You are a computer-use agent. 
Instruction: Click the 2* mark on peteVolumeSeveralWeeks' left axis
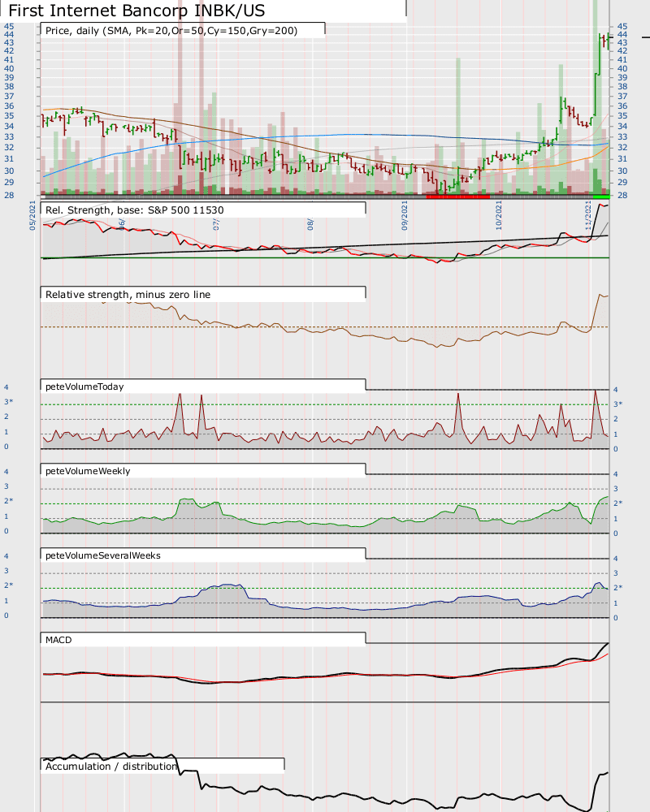[9, 585]
